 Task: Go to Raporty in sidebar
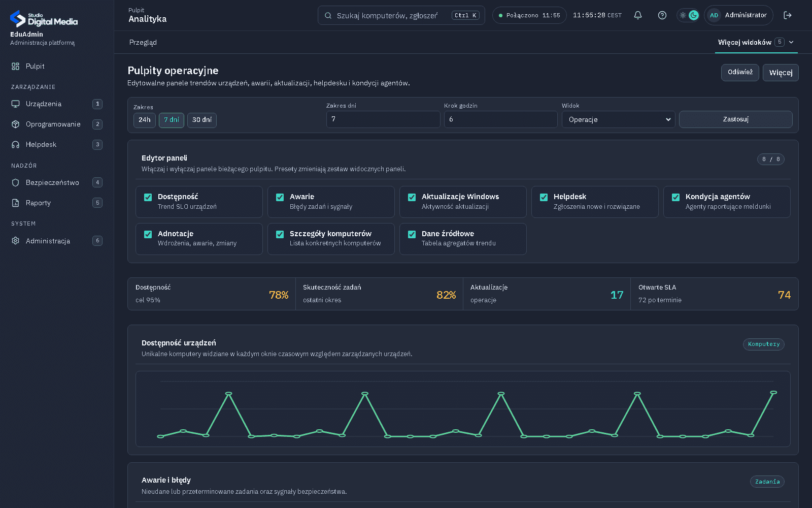click(57, 203)
